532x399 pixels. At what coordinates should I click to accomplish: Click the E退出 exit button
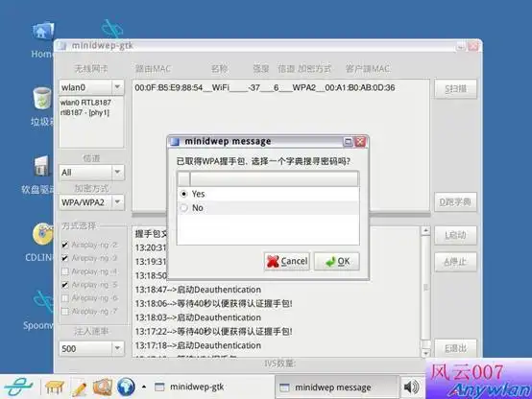click(x=455, y=348)
